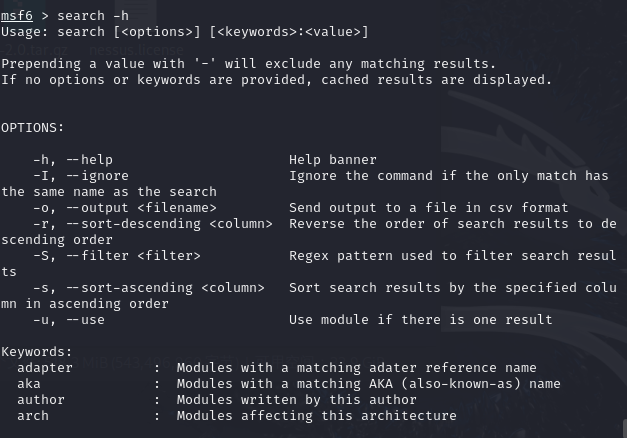Click the 'arch' keyword
Viewport: 627px width, 438px height.
click(x=33, y=416)
